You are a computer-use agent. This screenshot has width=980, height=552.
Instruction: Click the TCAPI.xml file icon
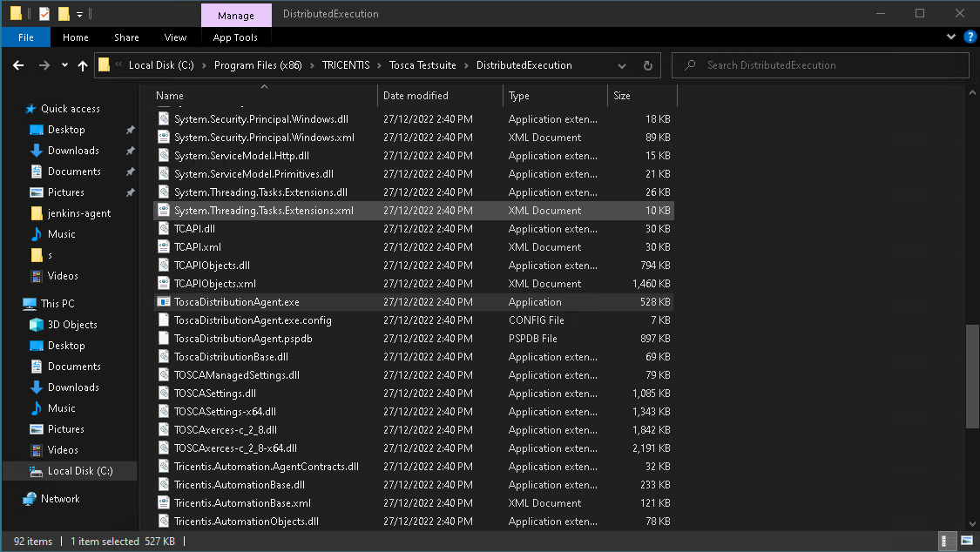click(163, 247)
